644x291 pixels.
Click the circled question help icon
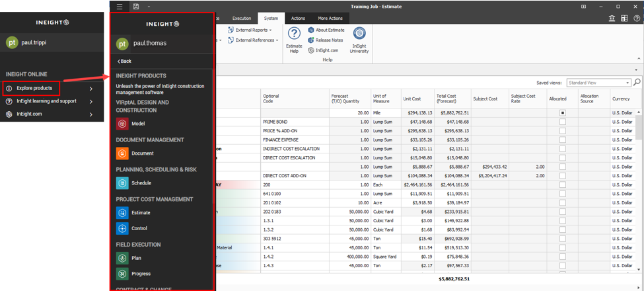(x=637, y=18)
